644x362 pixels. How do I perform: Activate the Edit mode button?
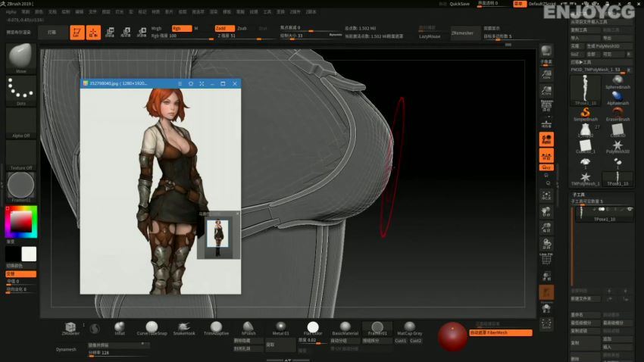tap(77, 32)
